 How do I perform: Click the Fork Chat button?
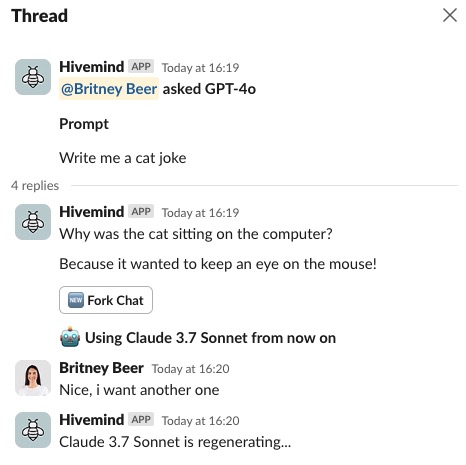click(x=106, y=300)
